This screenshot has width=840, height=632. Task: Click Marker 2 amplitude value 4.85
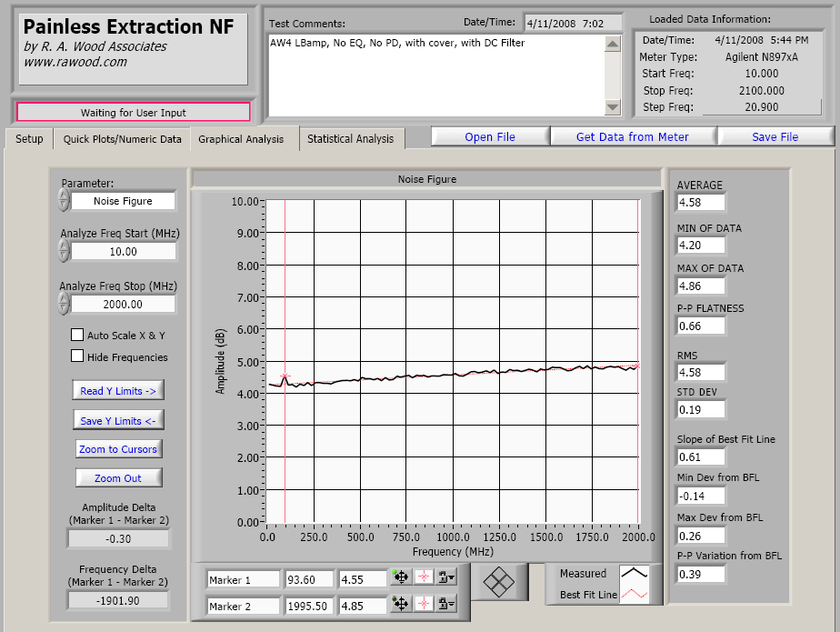tap(363, 606)
